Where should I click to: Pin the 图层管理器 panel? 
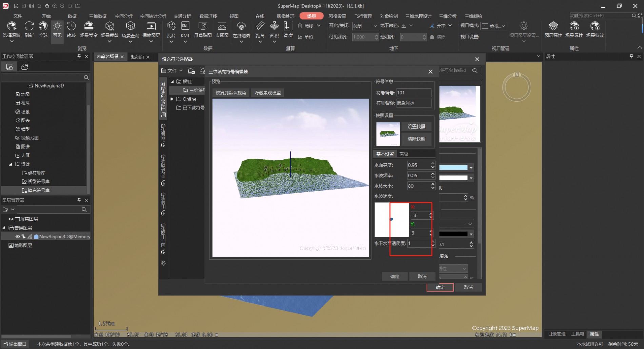[79, 200]
